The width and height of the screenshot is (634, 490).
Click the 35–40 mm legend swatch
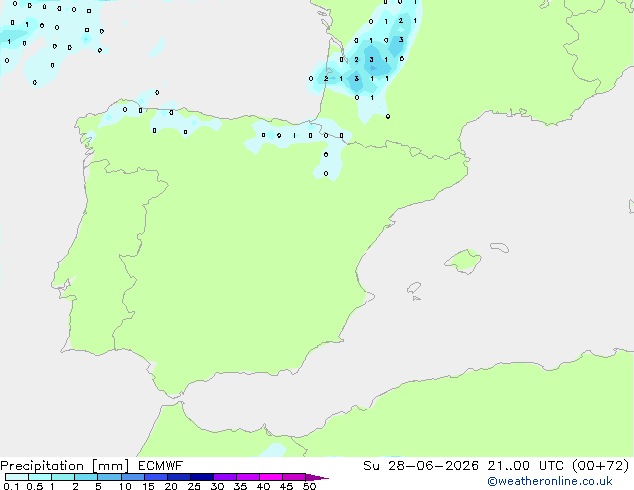(x=248, y=477)
